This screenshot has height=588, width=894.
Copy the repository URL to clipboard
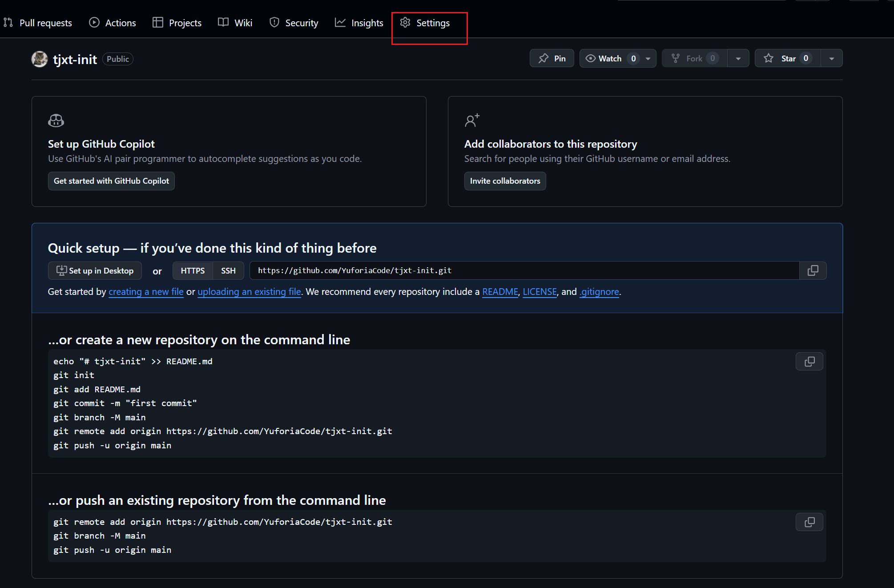[813, 270]
